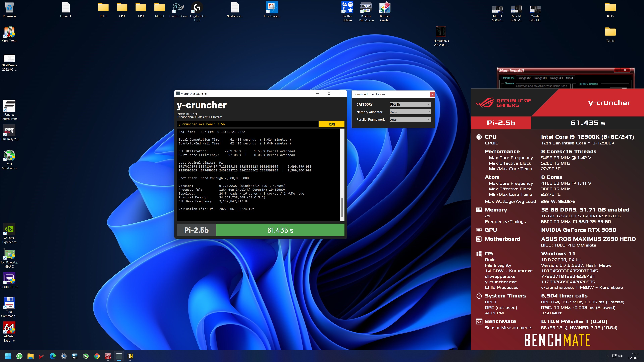644x362 pixels.
Task: Click the green 61.435 s result bar
Action: tap(280, 230)
